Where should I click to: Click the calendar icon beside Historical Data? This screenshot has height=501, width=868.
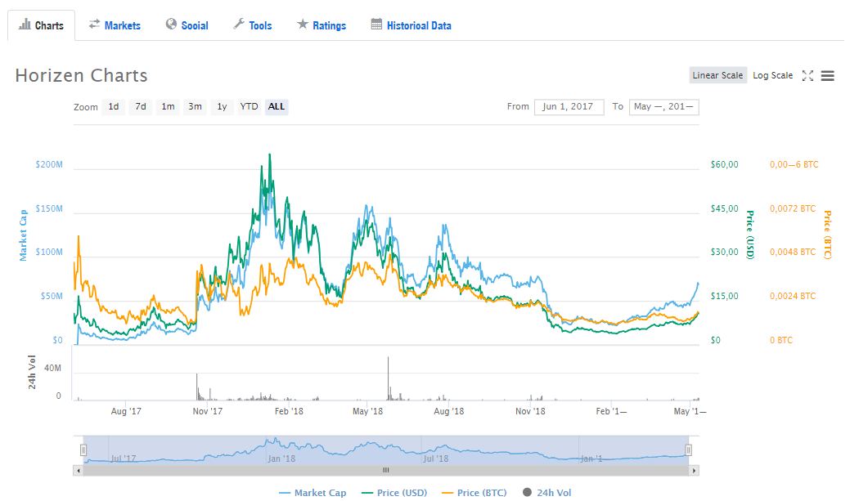pos(376,24)
